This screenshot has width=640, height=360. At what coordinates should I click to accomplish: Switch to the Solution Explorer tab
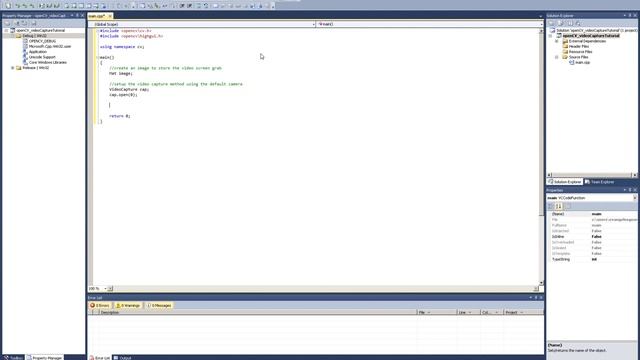pos(565,182)
